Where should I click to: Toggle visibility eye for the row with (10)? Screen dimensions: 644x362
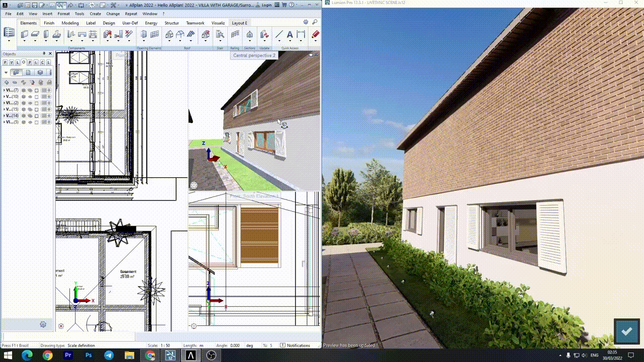[x=30, y=97]
